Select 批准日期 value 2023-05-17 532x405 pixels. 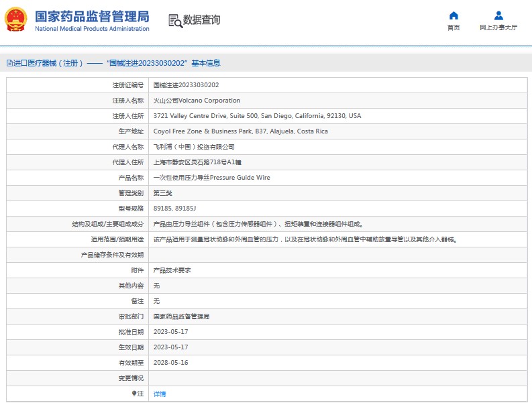170,332
